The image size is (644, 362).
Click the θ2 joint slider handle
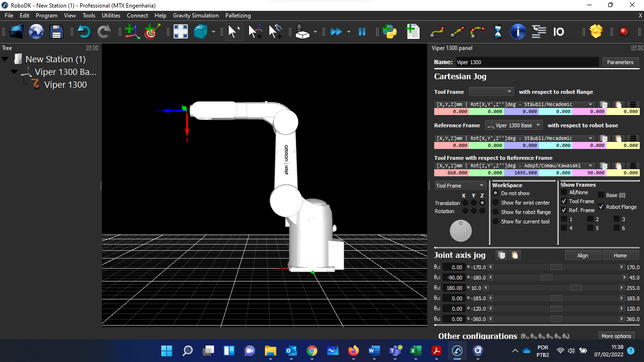(x=546, y=278)
